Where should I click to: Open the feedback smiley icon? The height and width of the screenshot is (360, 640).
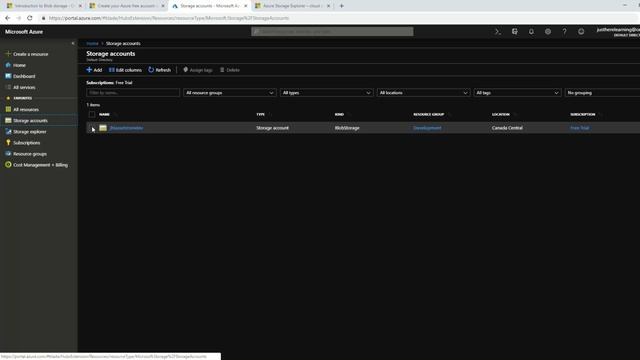click(x=581, y=31)
